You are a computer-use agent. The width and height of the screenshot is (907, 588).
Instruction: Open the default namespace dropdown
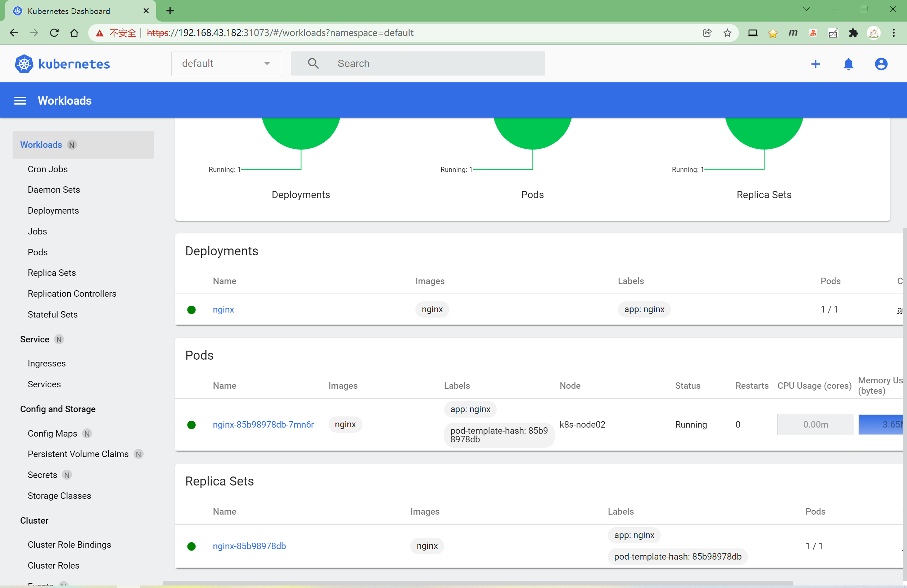coord(226,63)
